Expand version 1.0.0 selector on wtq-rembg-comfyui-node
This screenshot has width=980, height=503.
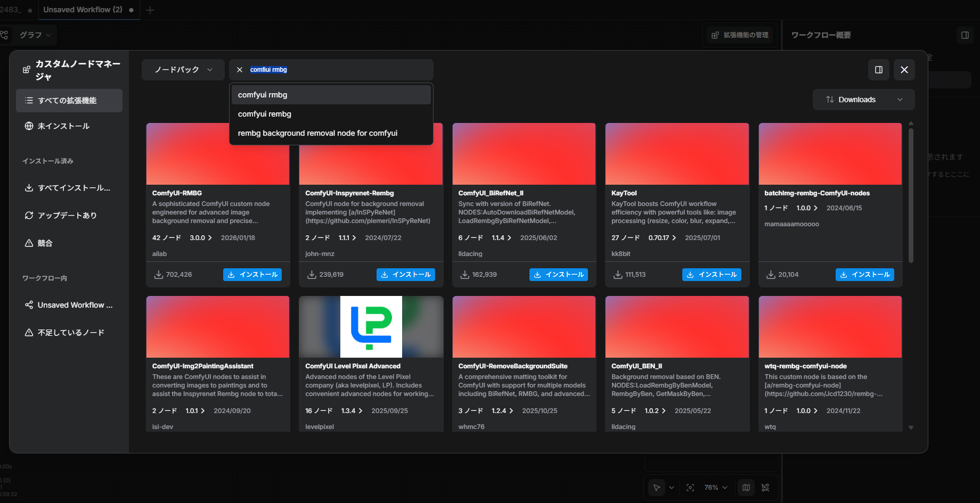pos(807,411)
